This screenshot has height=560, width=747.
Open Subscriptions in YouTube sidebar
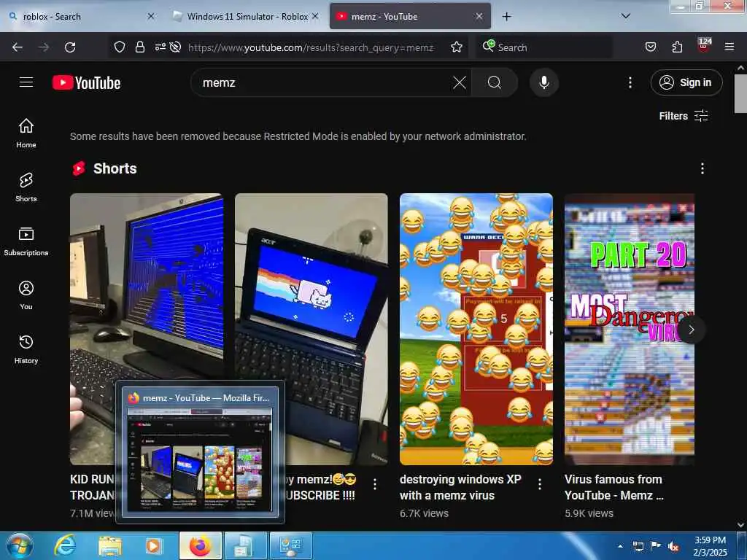click(x=26, y=241)
